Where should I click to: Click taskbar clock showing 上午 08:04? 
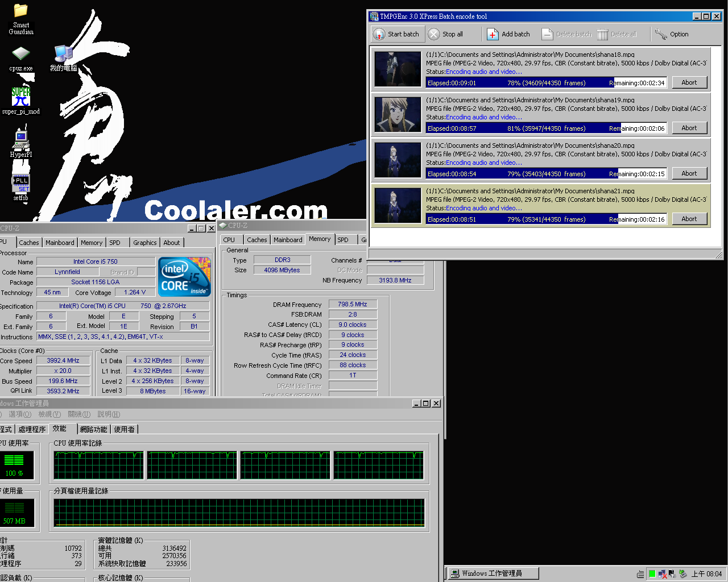pos(706,574)
